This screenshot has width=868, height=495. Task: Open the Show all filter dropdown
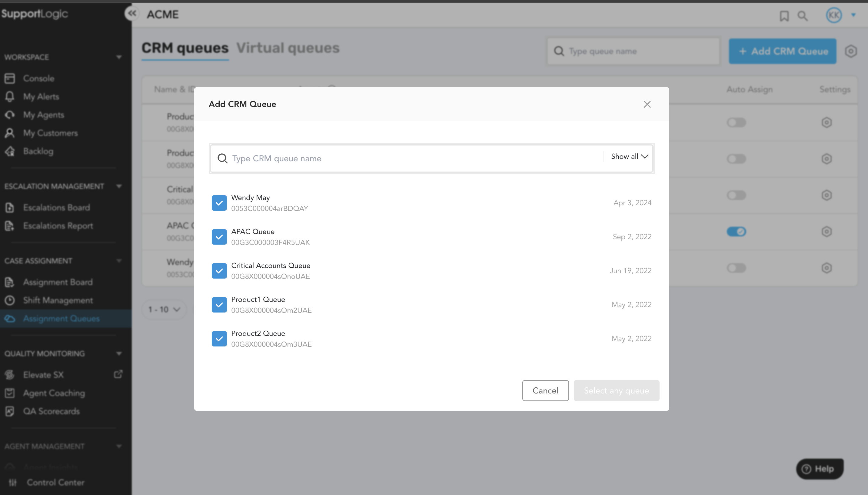click(629, 156)
